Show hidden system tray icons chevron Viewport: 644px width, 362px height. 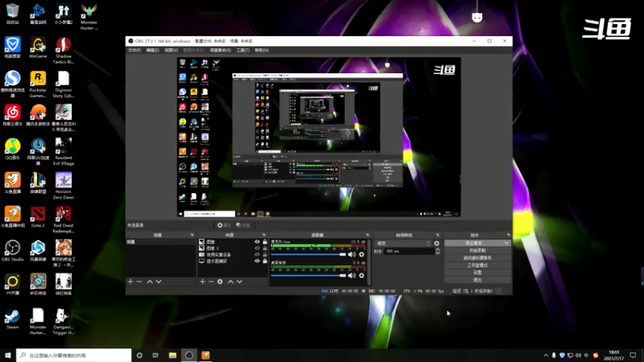(x=546, y=356)
